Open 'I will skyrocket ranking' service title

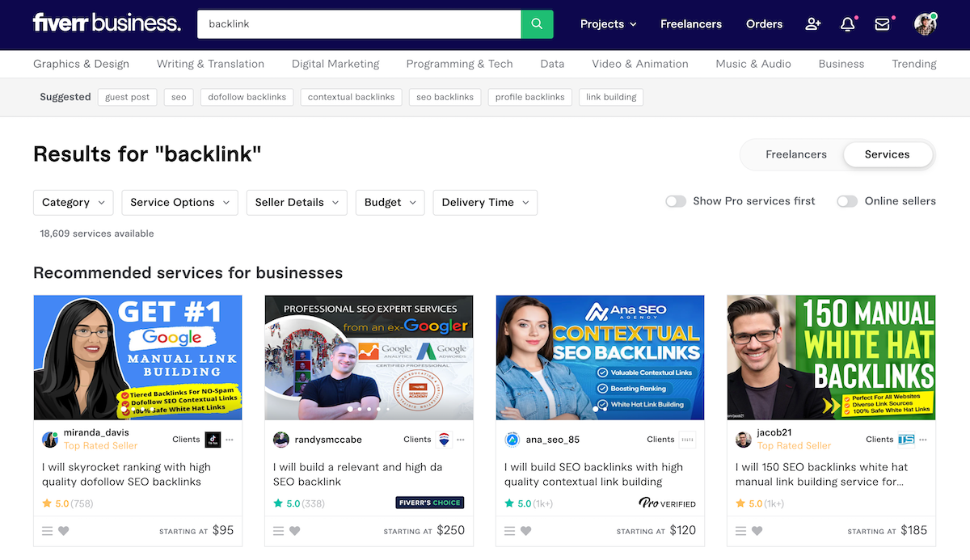pyautogui.click(x=127, y=474)
